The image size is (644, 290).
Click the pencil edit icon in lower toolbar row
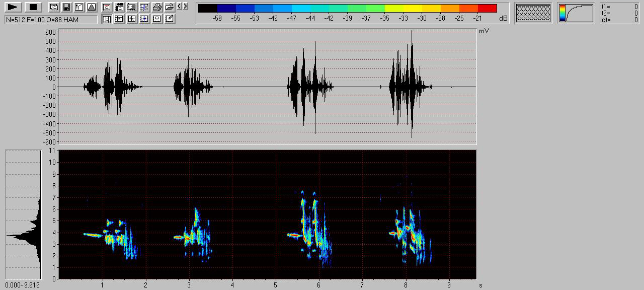pos(170,19)
